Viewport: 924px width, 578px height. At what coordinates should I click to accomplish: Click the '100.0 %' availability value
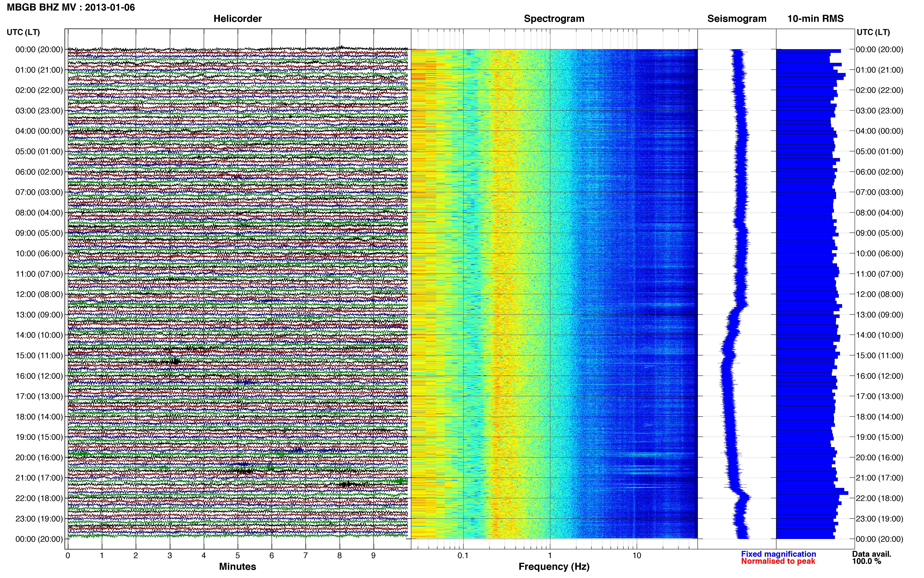[x=866, y=561]
